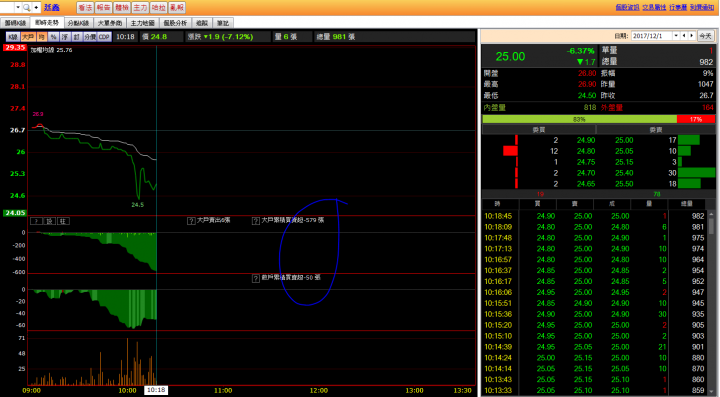Go to previous date with left arrow
Viewport: 720px width, 397px height.
(x=684, y=36)
